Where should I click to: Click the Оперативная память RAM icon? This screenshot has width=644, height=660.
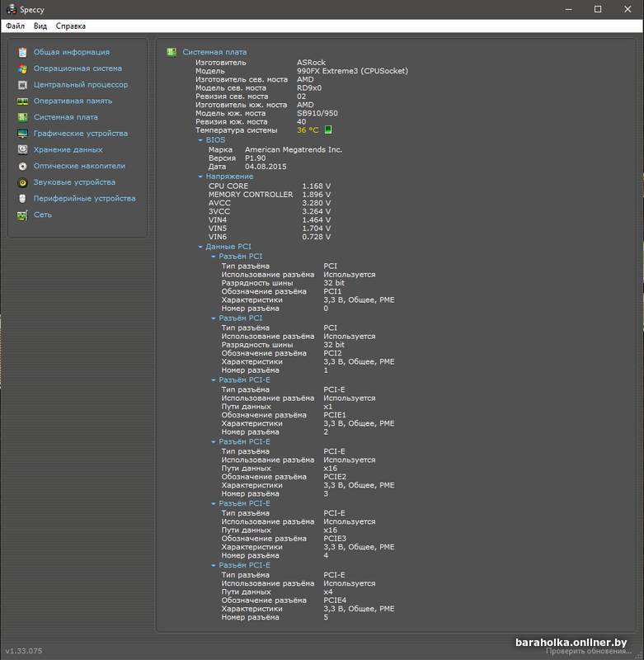[x=22, y=101]
